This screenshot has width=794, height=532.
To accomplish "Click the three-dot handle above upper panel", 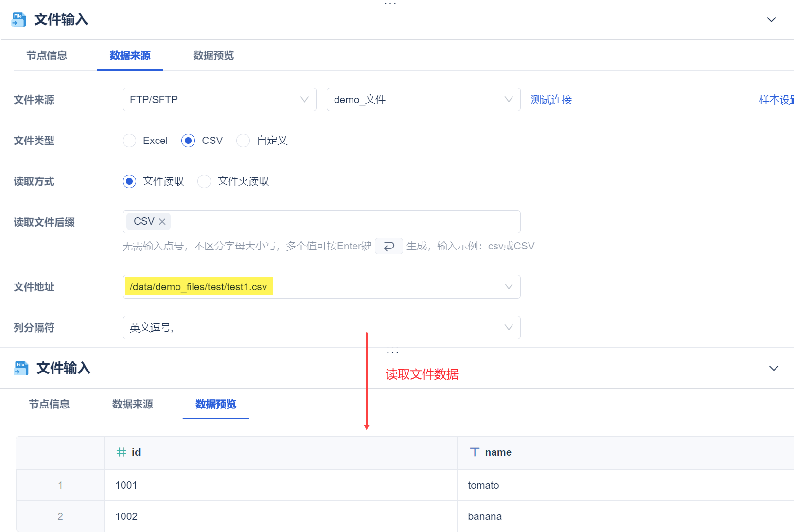I will tap(390, 3).
